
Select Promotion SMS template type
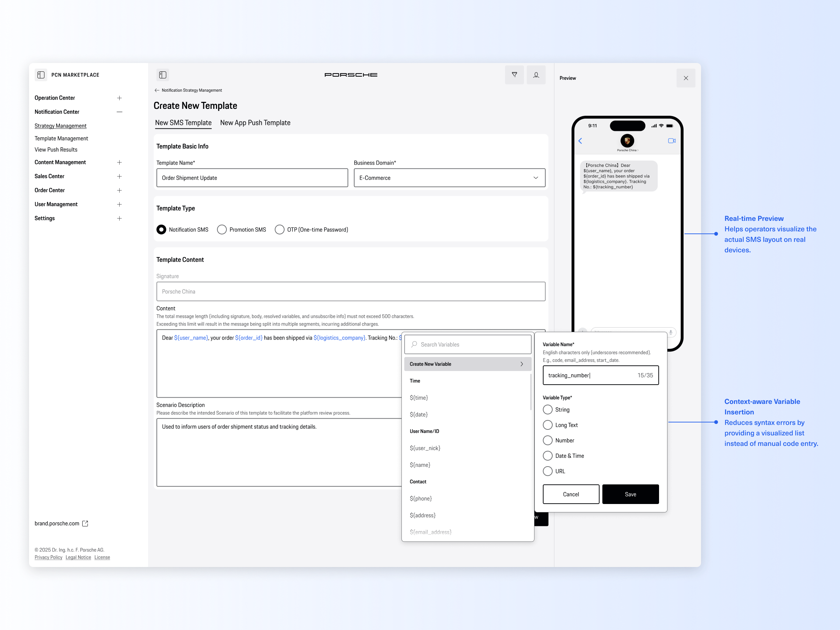coord(222,230)
